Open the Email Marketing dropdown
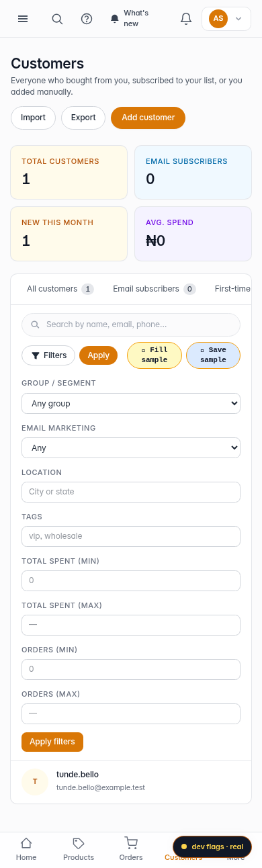 point(131,448)
